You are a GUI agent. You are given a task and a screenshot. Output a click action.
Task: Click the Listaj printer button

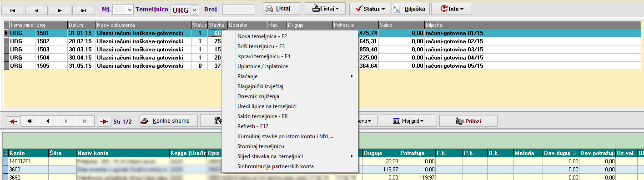point(282,9)
